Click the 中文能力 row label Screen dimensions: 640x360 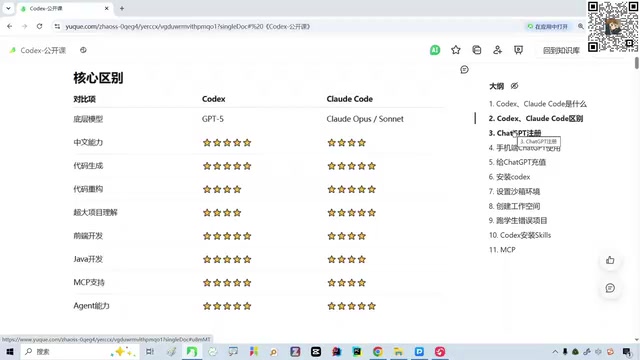(x=88, y=142)
